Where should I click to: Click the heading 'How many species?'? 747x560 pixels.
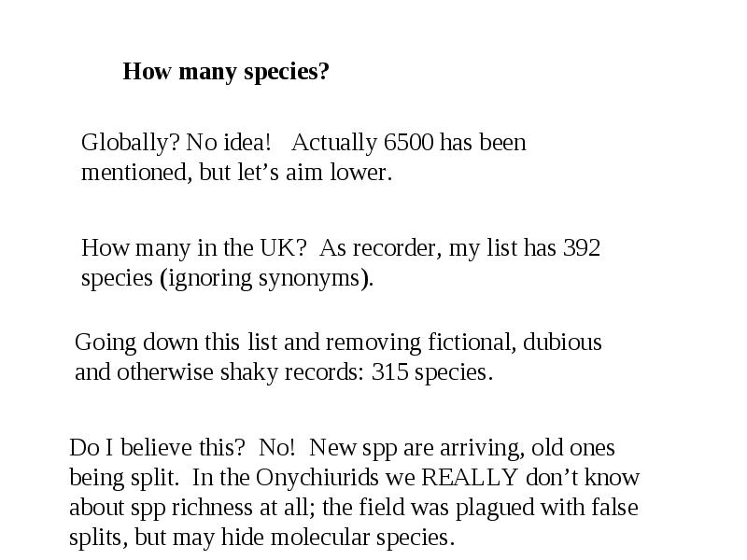tap(226, 72)
